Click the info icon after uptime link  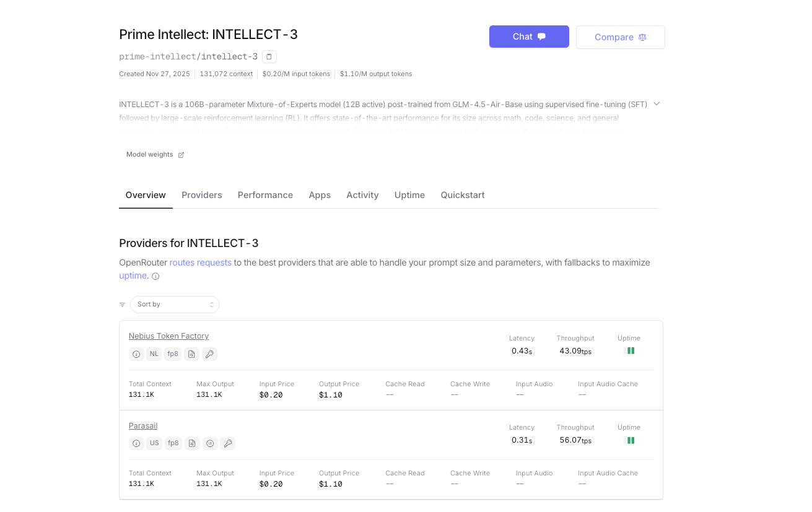tap(155, 276)
